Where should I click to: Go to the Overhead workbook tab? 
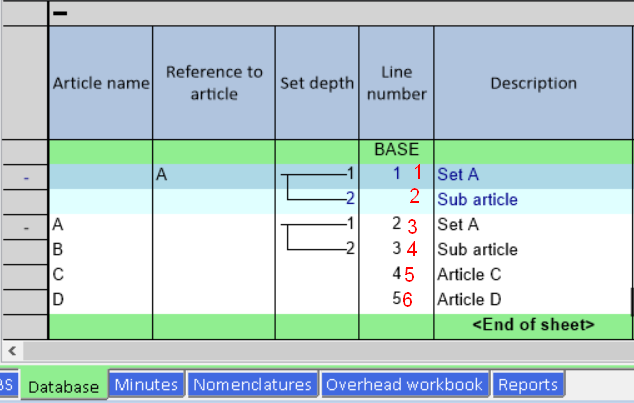click(x=405, y=385)
